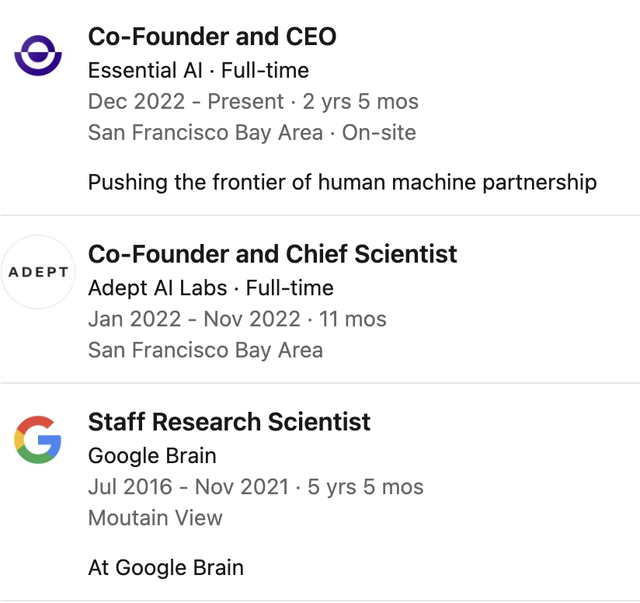Click the 2 yrs 5 mos tenure text

click(360, 101)
